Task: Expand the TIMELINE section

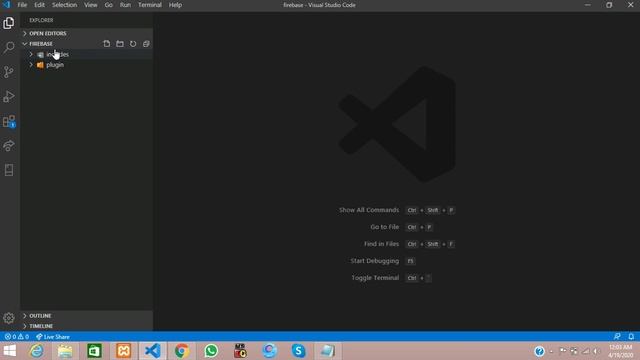Action: 87,326
